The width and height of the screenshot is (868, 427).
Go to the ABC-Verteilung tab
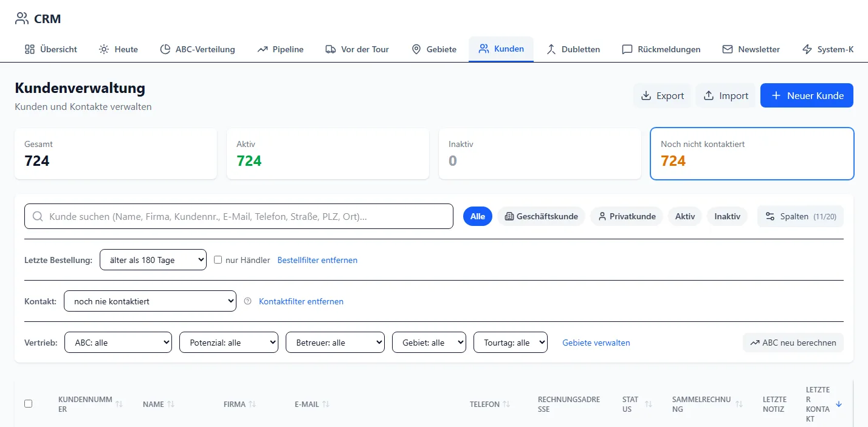click(198, 49)
